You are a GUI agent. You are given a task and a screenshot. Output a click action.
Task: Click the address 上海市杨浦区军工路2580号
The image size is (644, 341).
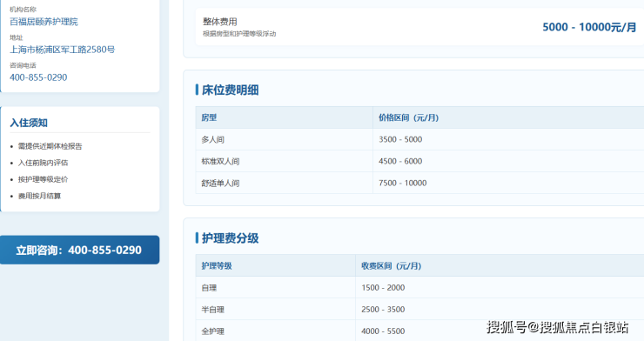(x=63, y=50)
